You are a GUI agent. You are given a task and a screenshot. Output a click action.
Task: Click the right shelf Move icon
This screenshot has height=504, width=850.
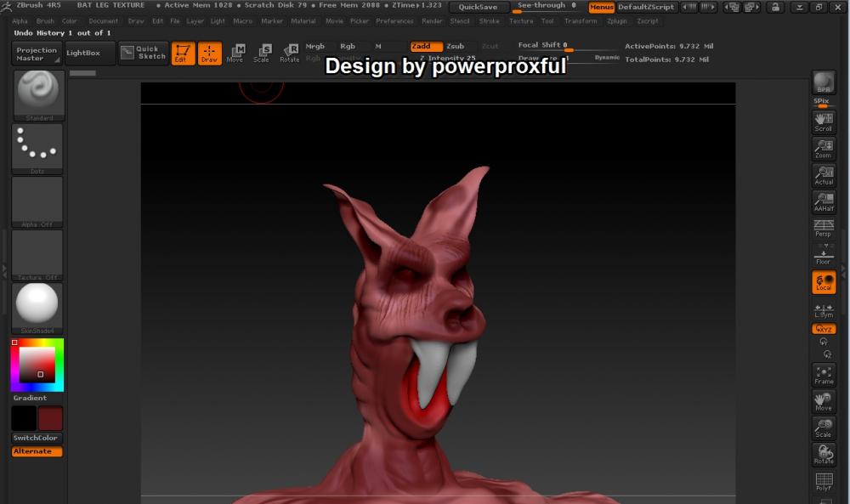824,401
